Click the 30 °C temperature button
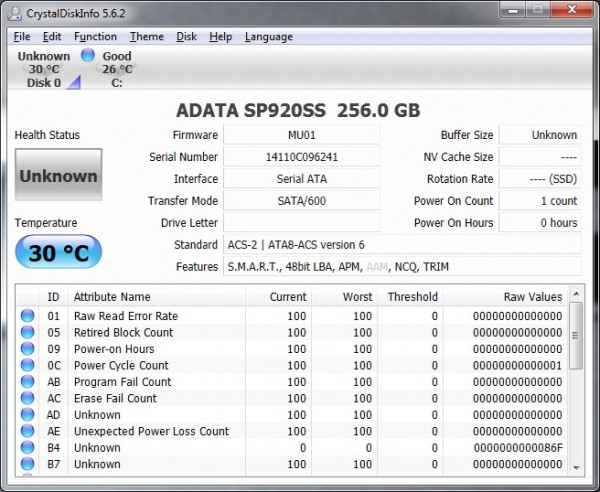The height and width of the screenshot is (492, 600). [x=59, y=252]
